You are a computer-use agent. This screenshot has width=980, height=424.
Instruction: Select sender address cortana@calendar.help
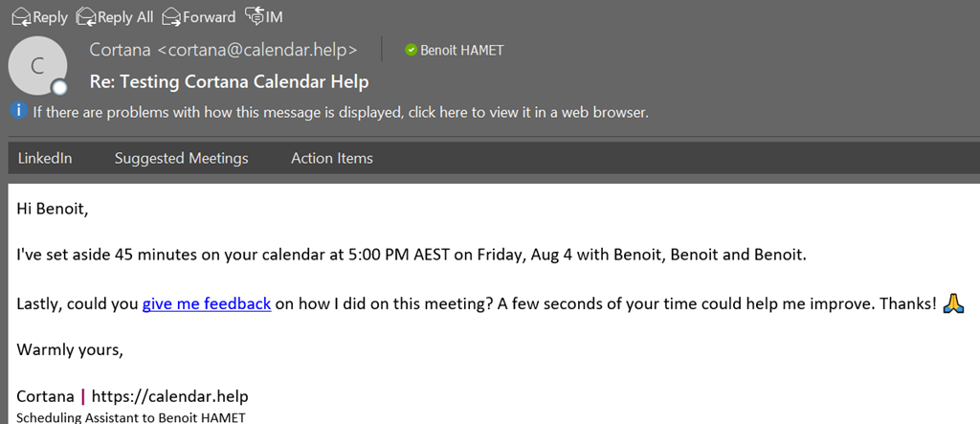click(x=223, y=50)
